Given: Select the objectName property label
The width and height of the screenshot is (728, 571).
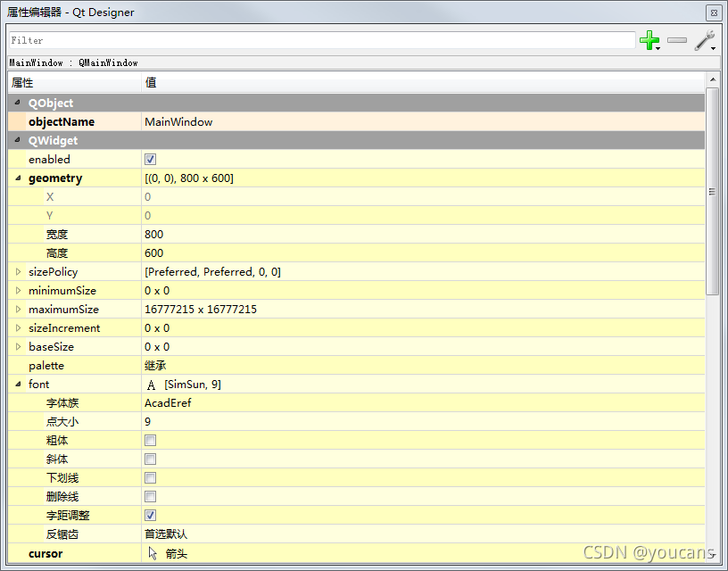Looking at the screenshot, I should (x=62, y=122).
